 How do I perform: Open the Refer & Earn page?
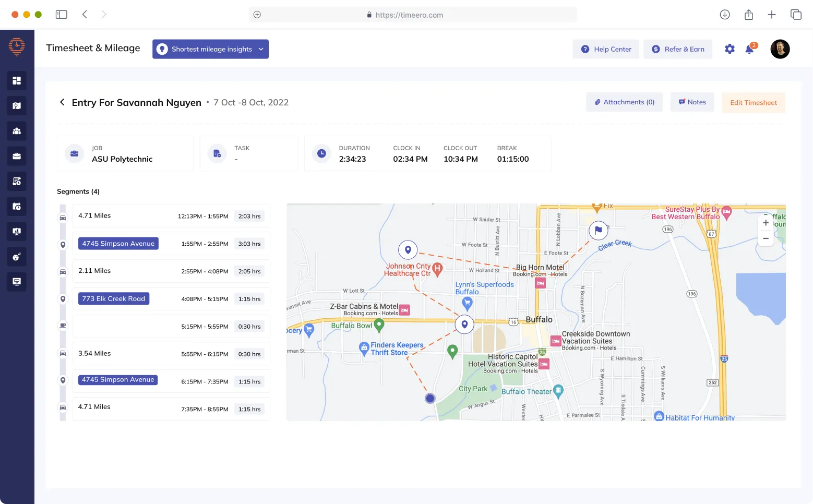click(x=678, y=49)
